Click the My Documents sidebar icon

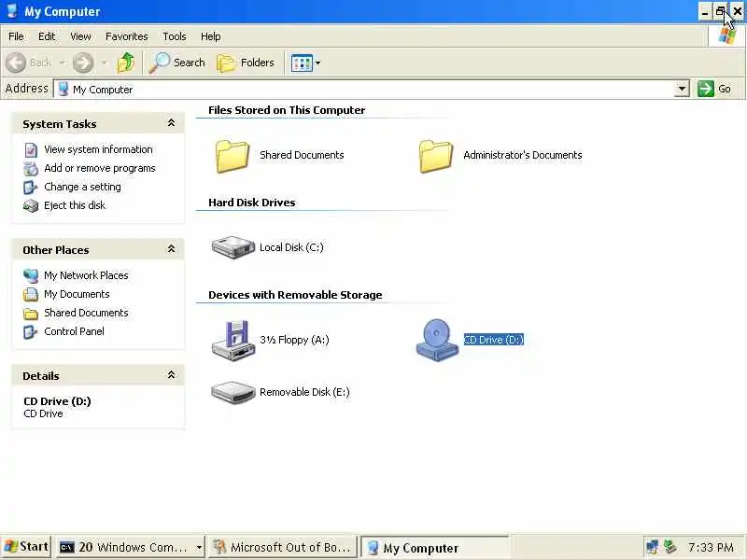point(31,294)
